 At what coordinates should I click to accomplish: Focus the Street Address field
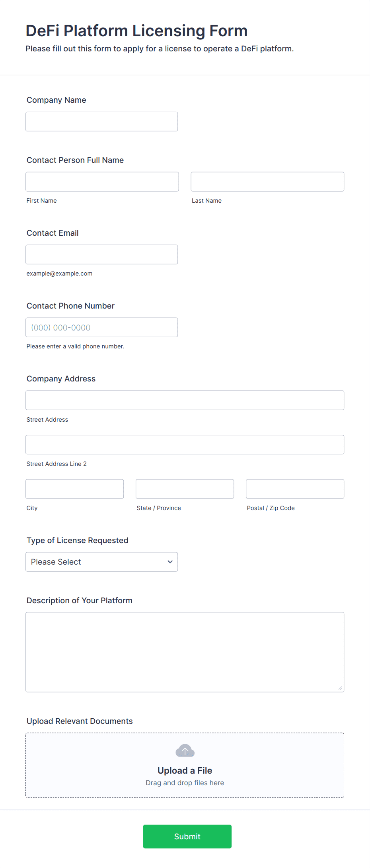click(x=185, y=400)
